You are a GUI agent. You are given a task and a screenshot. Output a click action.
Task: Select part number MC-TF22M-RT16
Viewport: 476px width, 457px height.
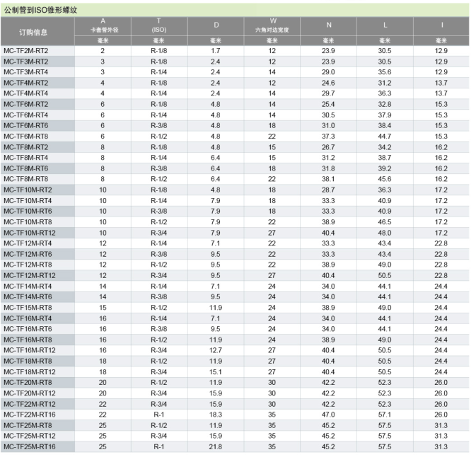click(30, 415)
